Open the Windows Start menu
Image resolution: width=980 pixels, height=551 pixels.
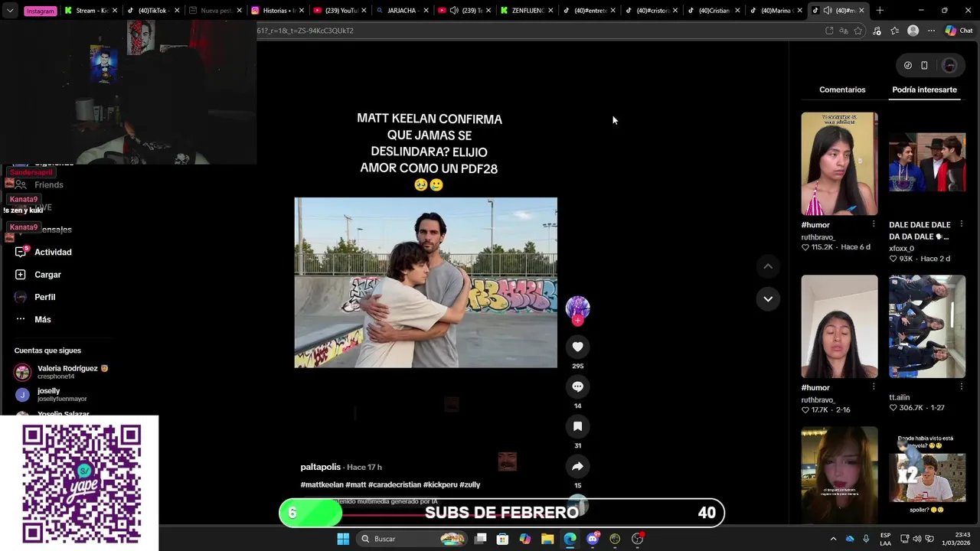pyautogui.click(x=343, y=539)
